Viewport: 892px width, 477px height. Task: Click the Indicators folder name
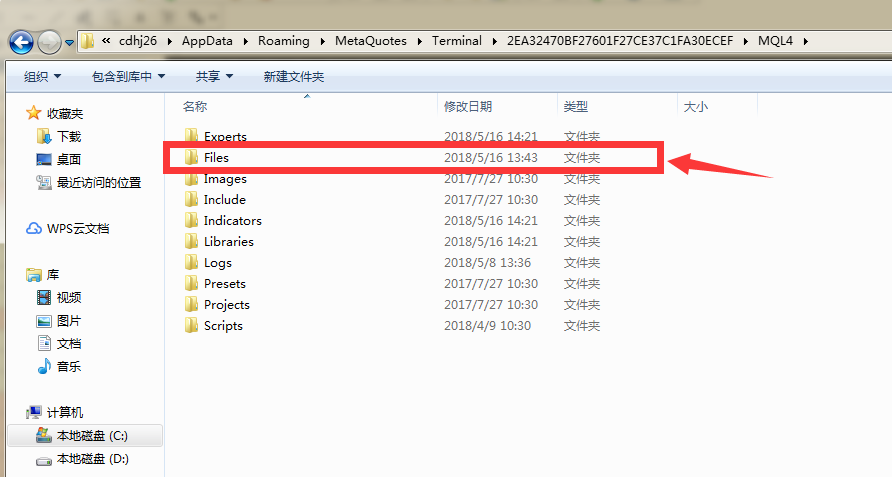pyautogui.click(x=233, y=220)
